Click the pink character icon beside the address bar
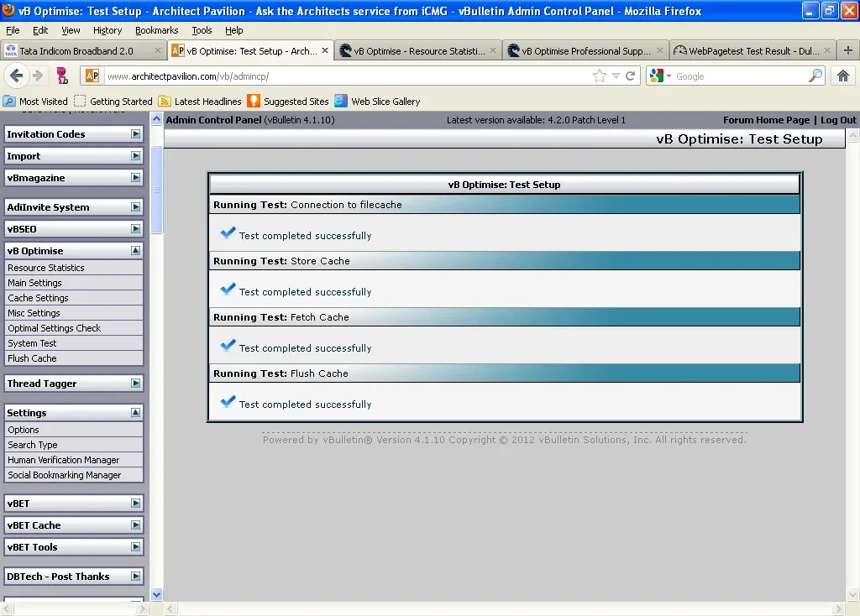 [62, 76]
